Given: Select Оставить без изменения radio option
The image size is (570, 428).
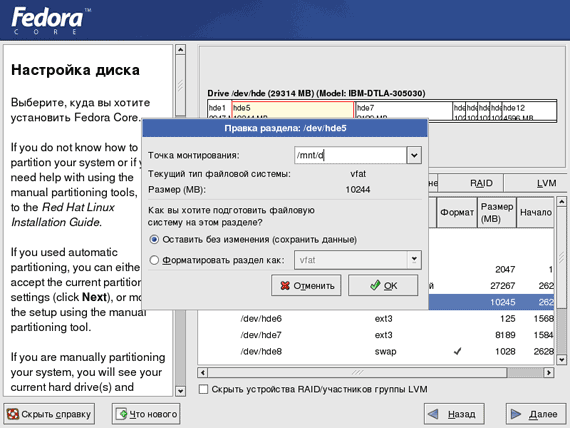Looking at the screenshot, I should 154,239.
